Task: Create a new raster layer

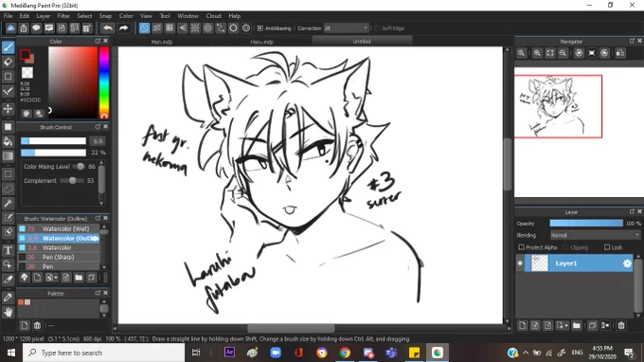Action: (522, 325)
